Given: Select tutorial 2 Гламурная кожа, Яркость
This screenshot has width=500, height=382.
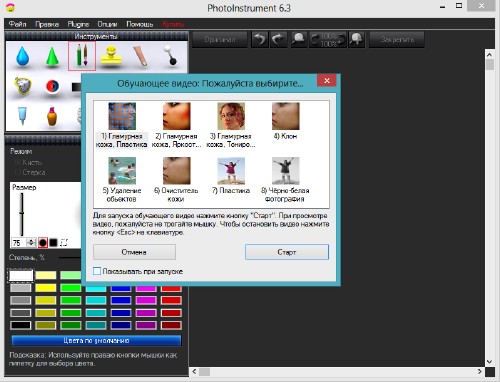Looking at the screenshot, I should point(176,125).
